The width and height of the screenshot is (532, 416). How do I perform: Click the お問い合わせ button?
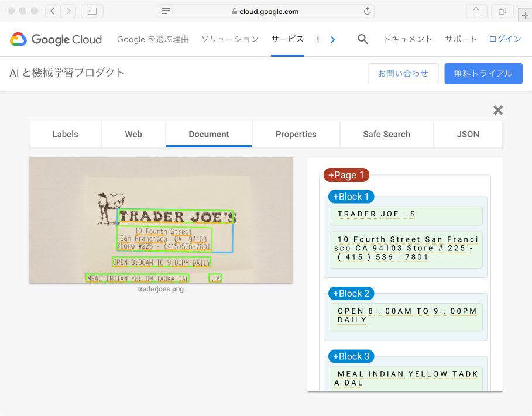point(403,74)
